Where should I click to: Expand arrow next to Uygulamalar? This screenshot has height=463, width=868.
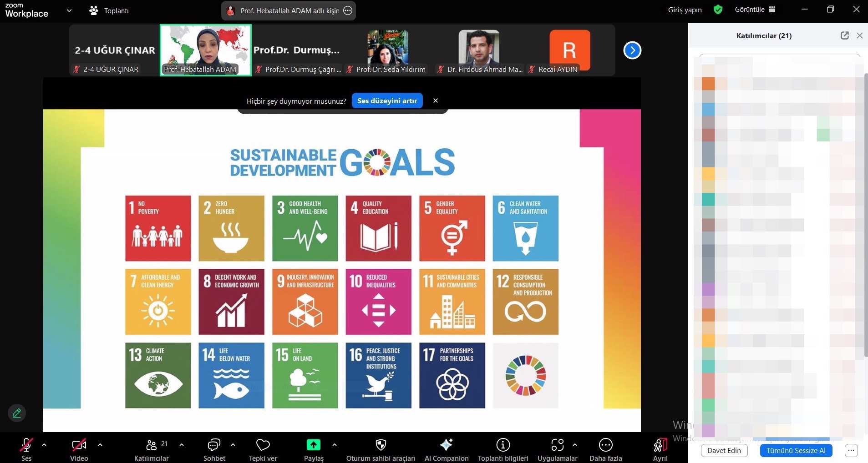tap(575, 445)
